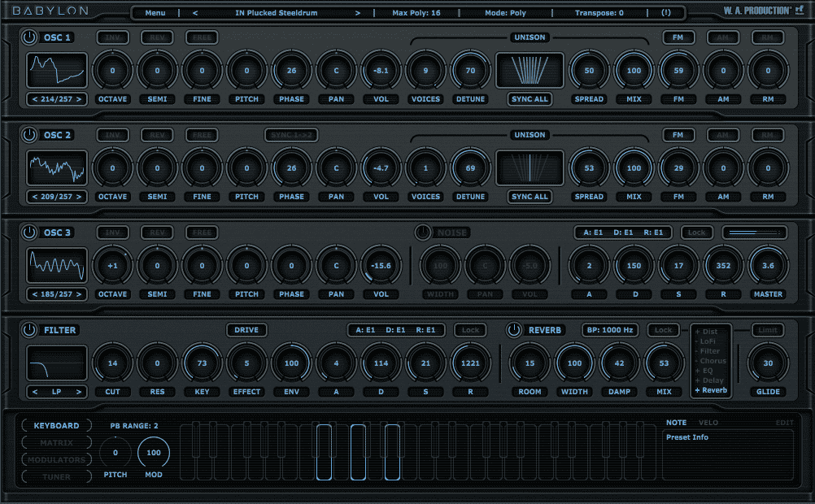Click the filter CUT knob showing 14
The width and height of the screenshot is (815, 504).
tap(112, 363)
